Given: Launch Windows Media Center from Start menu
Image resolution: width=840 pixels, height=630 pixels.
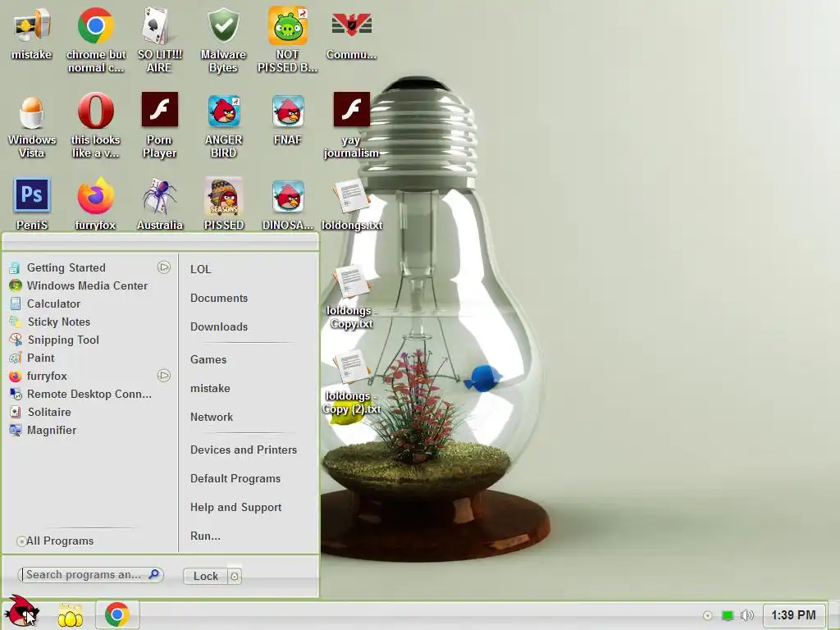Looking at the screenshot, I should 89,285.
